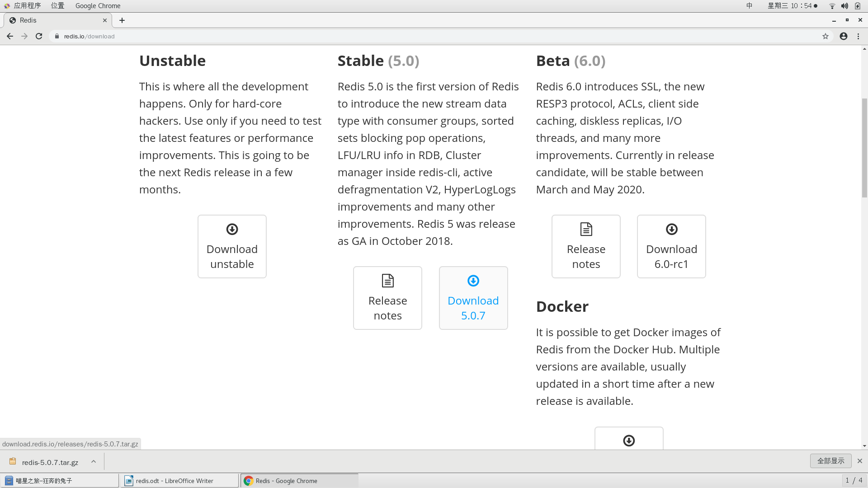Click the forward navigation arrow
The image size is (868, 488).
24,36
